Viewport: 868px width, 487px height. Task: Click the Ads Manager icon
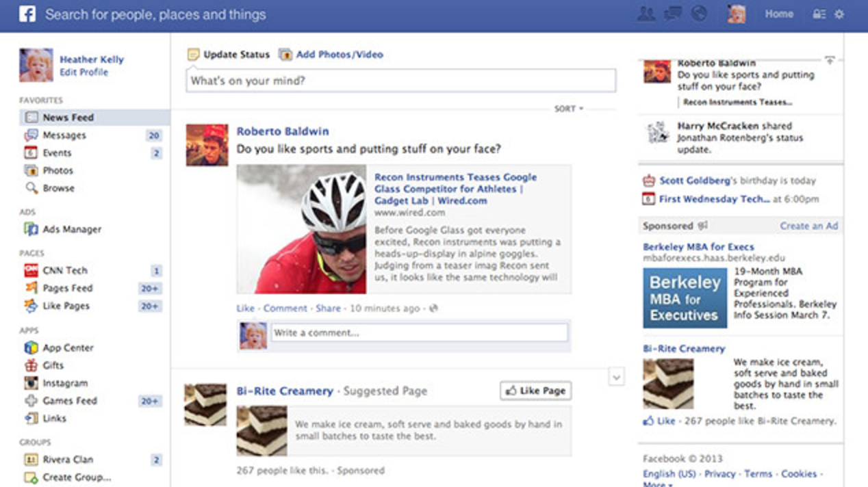pos(31,230)
